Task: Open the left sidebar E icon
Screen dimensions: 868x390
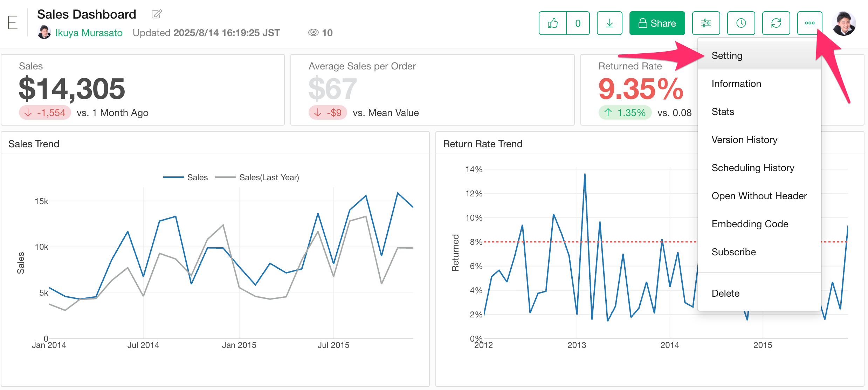Action: [13, 23]
